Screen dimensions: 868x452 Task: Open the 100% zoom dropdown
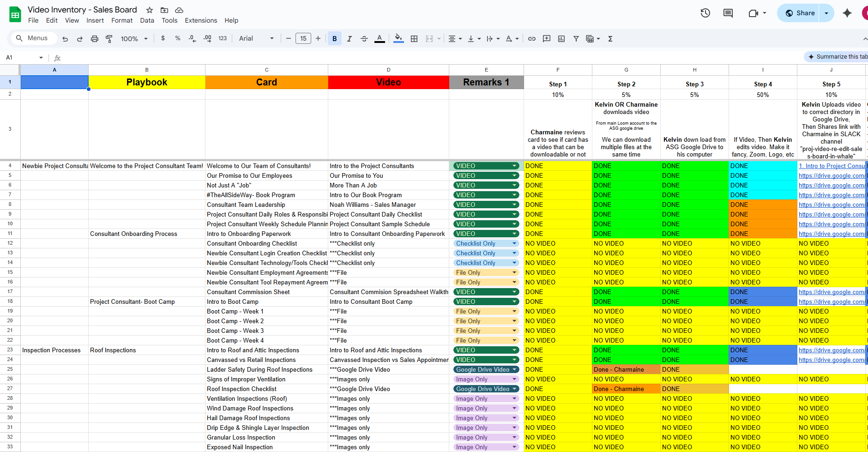134,39
